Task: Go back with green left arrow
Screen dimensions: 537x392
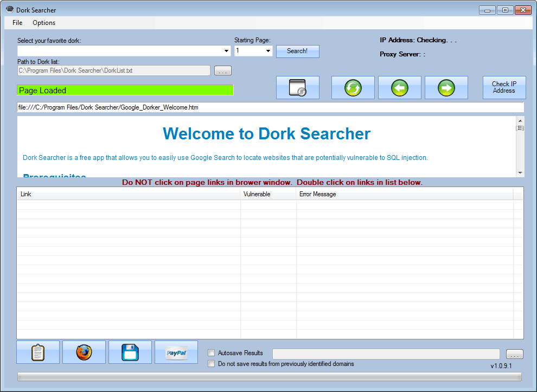Action: (399, 88)
